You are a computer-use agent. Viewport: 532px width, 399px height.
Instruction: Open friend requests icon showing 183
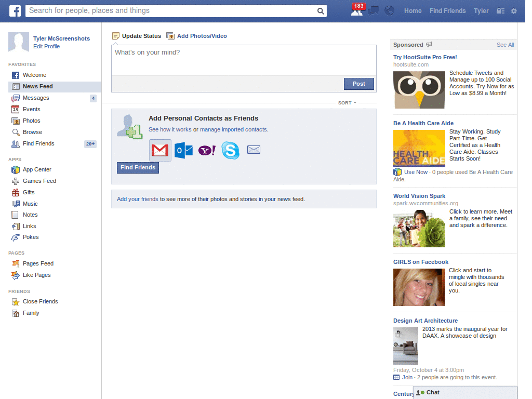pos(357,10)
